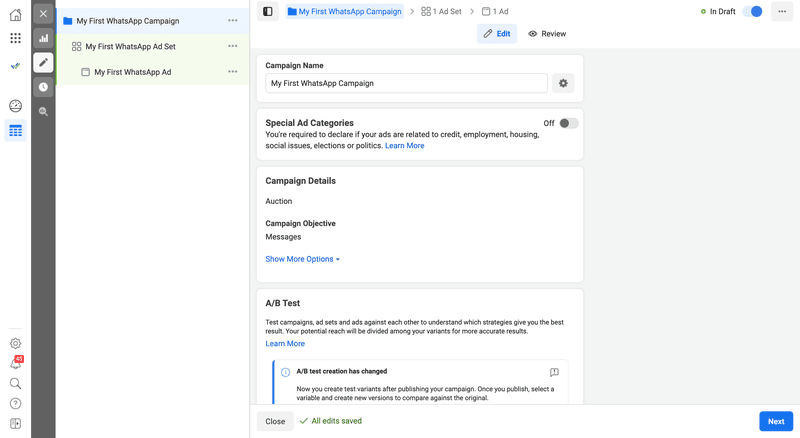Click the info icon in A/B test notice
800x438 pixels.
click(286, 372)
